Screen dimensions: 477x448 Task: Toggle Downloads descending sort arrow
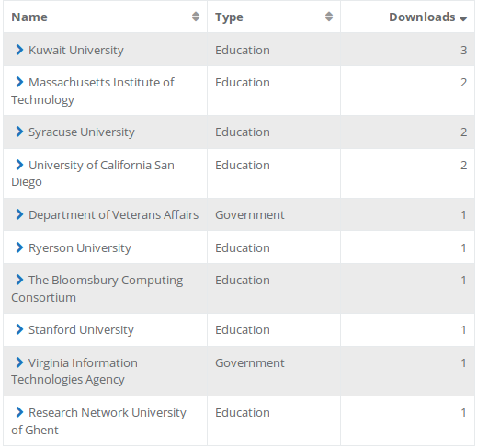pyautogui.click(x=463, y=19)
